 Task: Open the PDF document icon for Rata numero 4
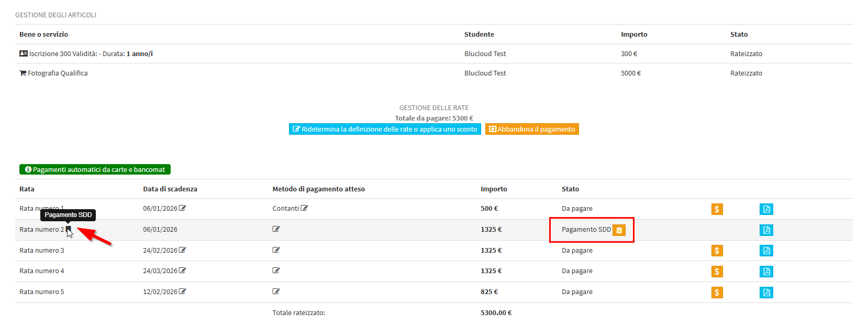click(x=766, y=272)
